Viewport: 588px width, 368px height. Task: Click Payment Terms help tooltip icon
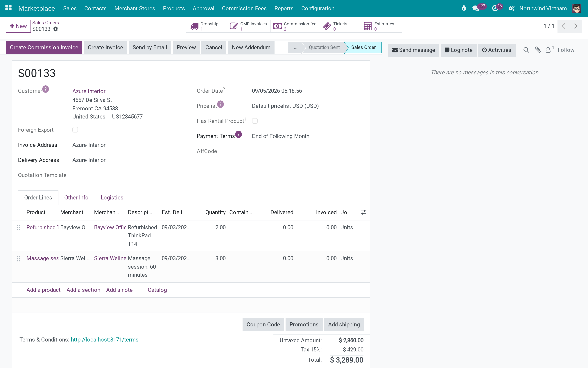click(x=238, y=134)
